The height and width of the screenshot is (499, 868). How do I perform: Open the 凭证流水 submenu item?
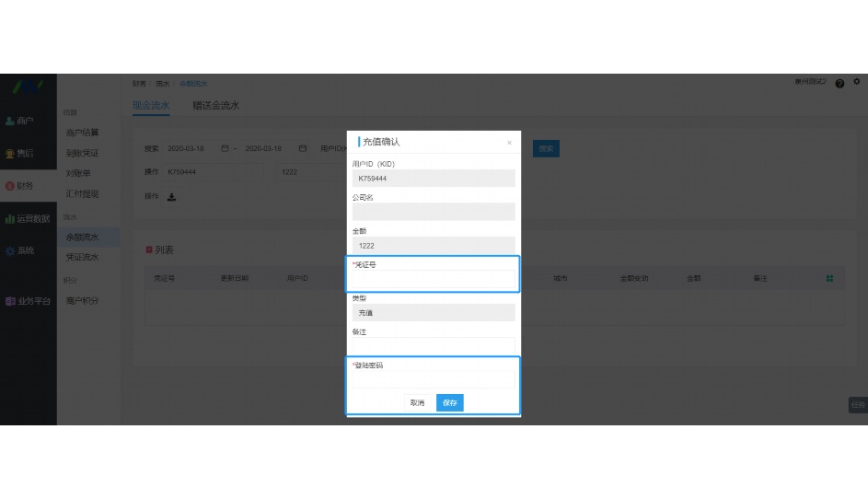(82, 258)
